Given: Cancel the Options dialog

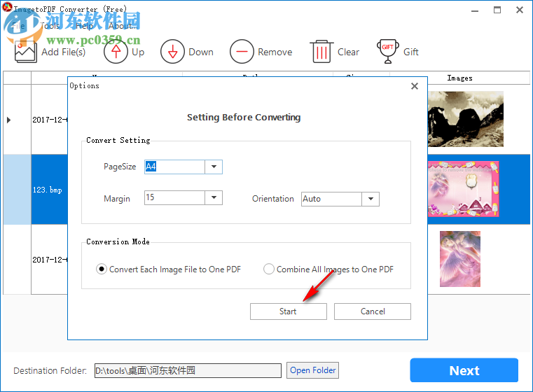Looking at the screenshot, I should (373, 311).
